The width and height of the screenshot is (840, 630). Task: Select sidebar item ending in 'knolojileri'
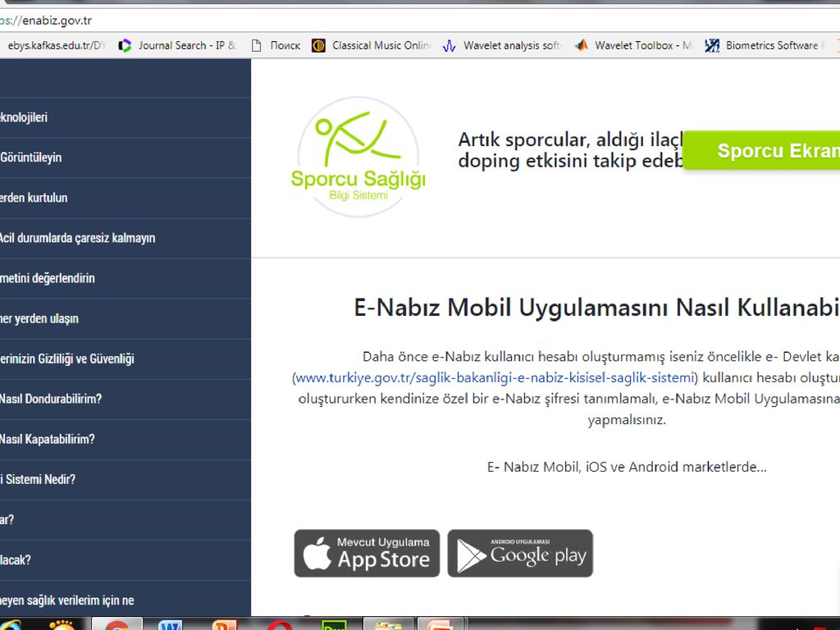pyautogui.click(x=126, y=117)
